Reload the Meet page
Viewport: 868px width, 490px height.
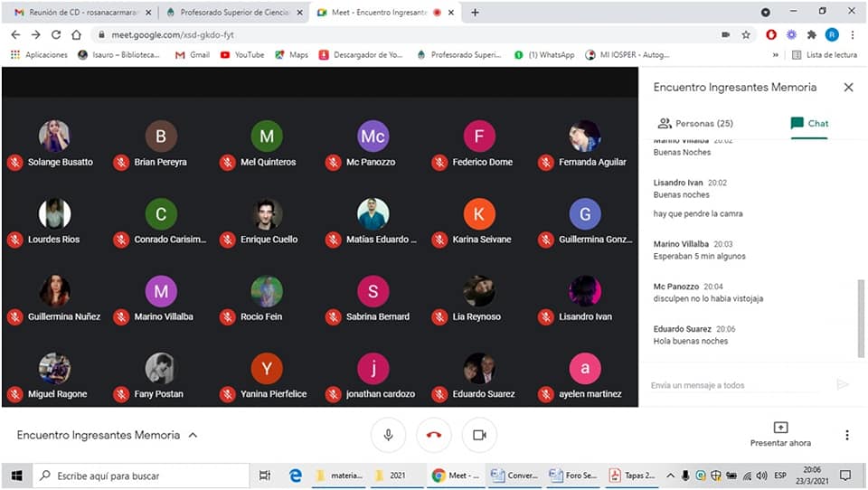pos(56,34)
